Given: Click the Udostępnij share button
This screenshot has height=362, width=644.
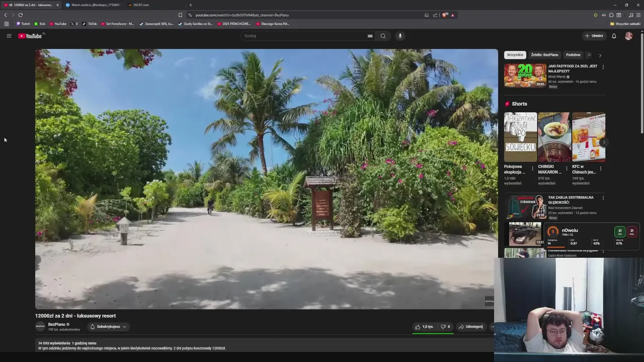Looking at the screenshot, I should [x=471, y=327].
